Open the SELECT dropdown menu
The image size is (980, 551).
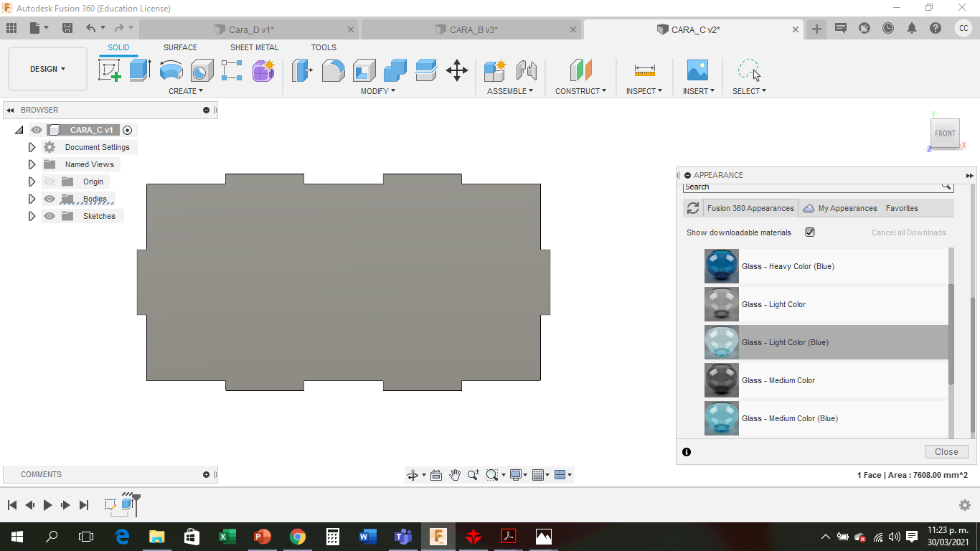[x=749, y=91]
